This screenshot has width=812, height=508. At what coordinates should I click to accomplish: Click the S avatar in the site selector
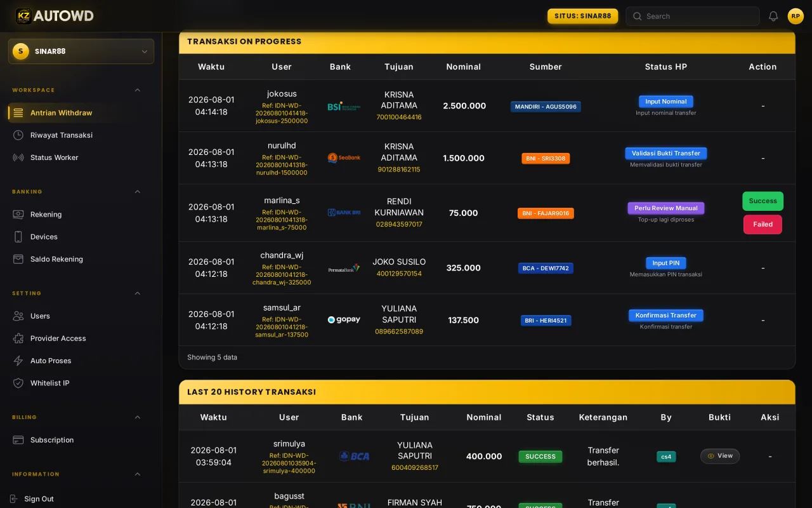point(21,51)
